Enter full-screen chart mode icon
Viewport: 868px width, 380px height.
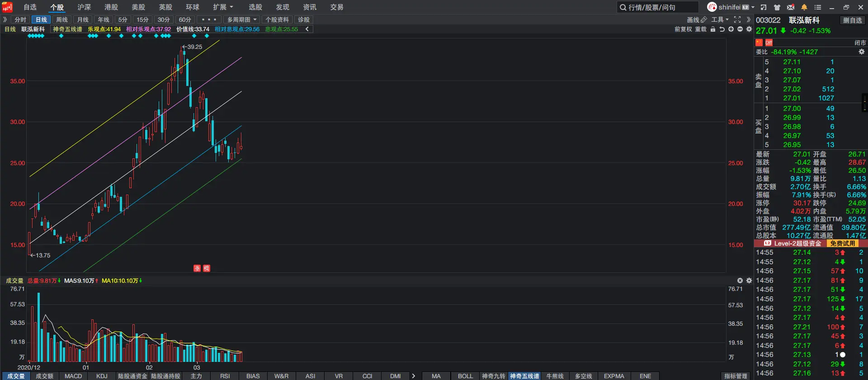737,20
